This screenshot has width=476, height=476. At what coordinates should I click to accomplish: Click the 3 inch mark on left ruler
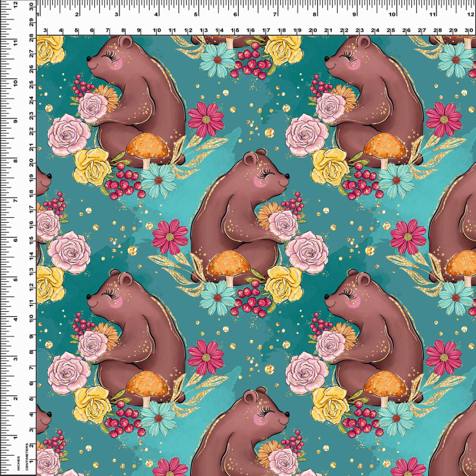[x=16, y=359]
